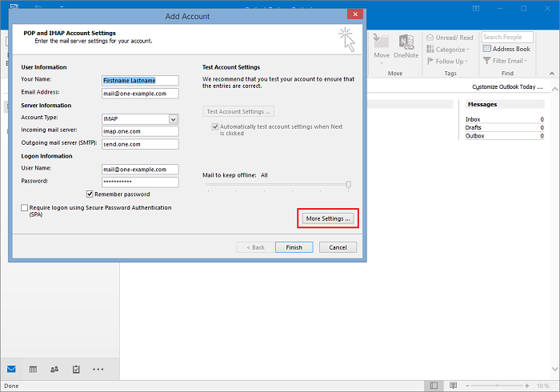Click the Search People field
560x392 pixels.
(507, 37)
